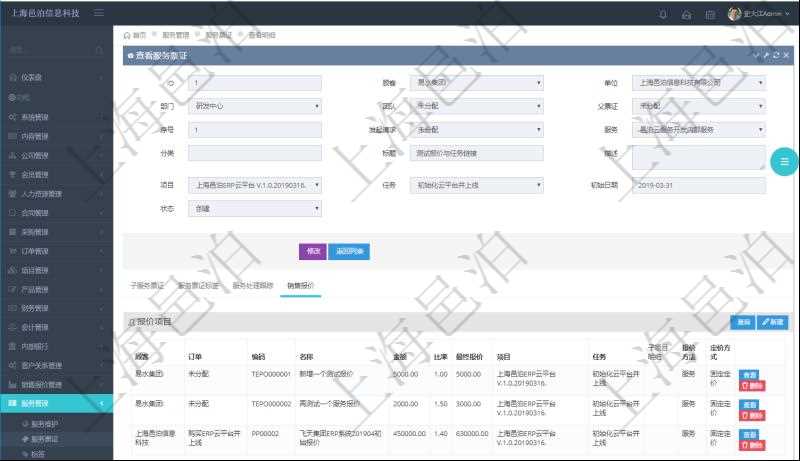Viewport: 800px width, 461px height.
Task: Click the purple 修改 button
Action: (312, 251)
